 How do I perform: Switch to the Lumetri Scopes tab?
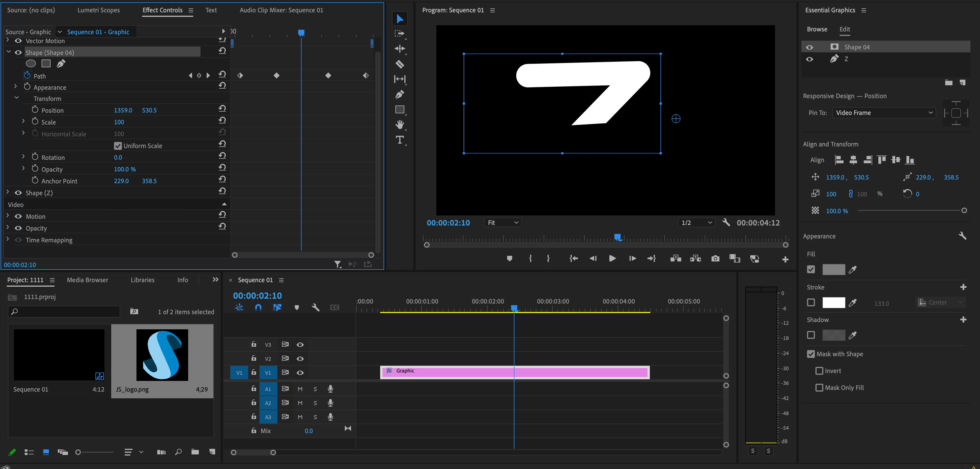98,10
